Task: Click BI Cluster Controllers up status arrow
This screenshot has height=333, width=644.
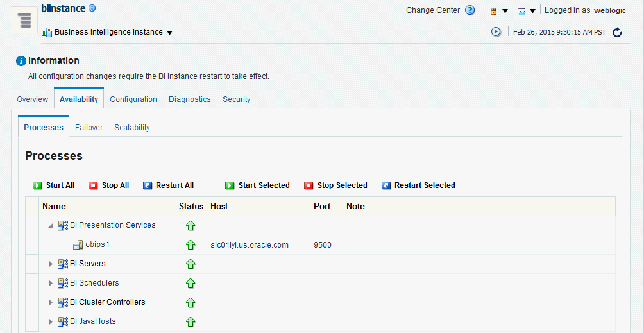Action: 191,303
